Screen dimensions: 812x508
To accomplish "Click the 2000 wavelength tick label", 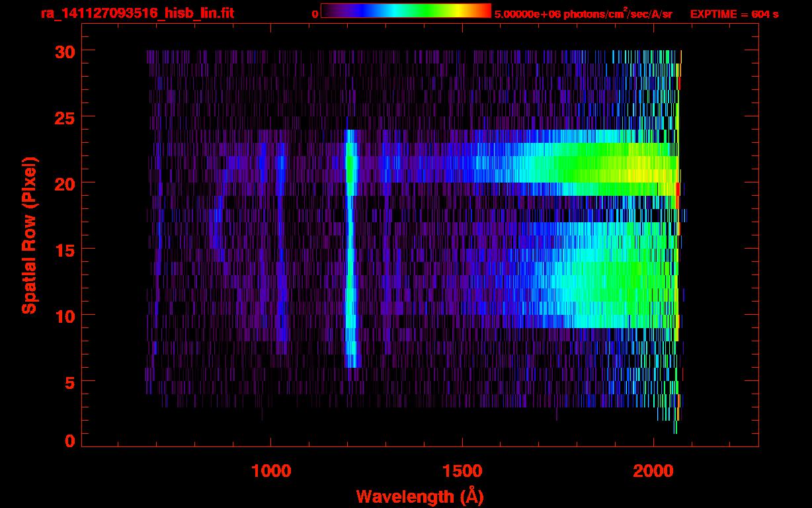I will pos(654,470).
